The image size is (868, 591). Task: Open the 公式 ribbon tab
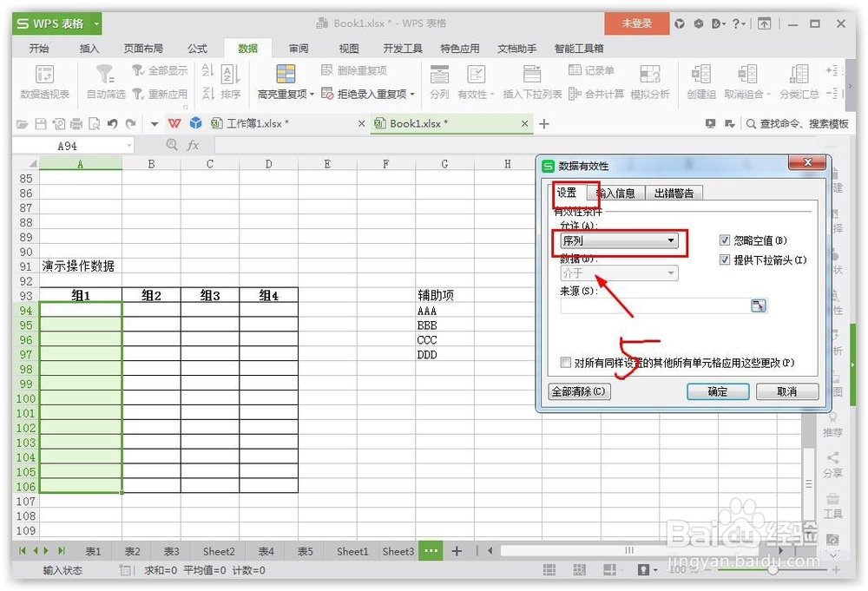click(198, 49)
